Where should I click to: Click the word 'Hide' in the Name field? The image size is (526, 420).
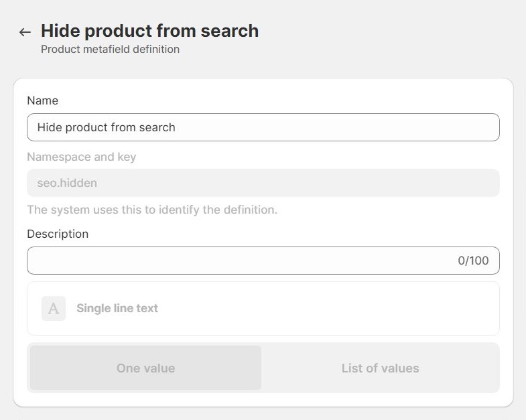pos(49,127)
